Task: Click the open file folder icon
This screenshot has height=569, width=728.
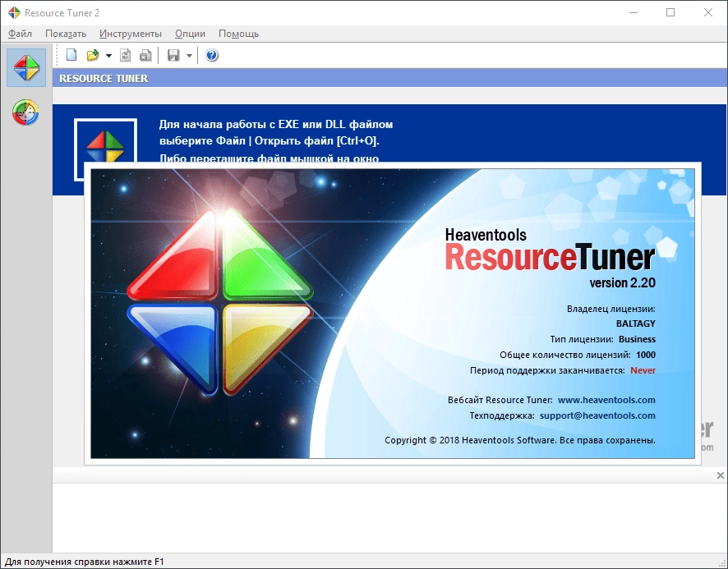Action: coord(93,55)
